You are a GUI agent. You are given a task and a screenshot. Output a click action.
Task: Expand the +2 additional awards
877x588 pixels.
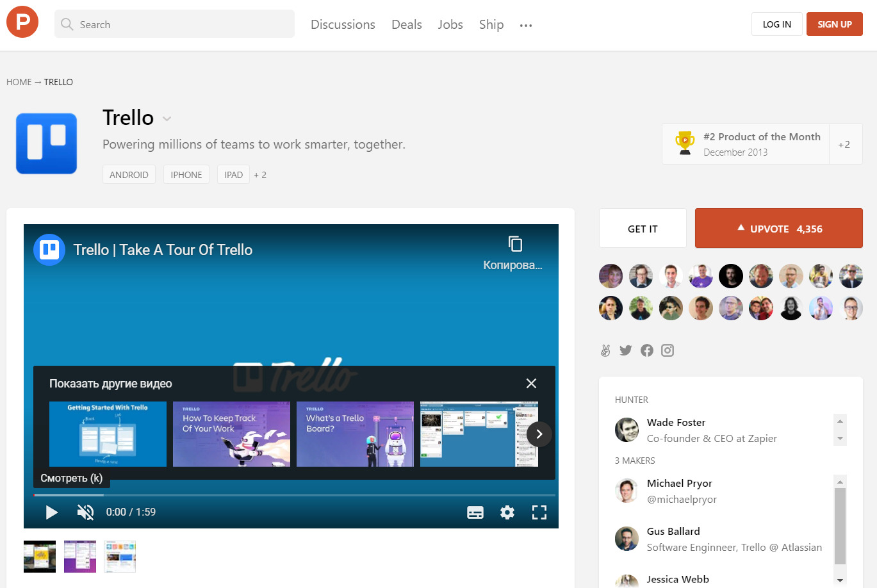(844, 144)
